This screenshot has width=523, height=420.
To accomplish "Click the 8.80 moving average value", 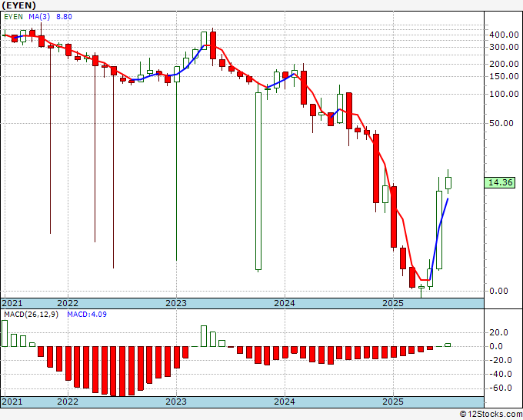I will 64,17.
